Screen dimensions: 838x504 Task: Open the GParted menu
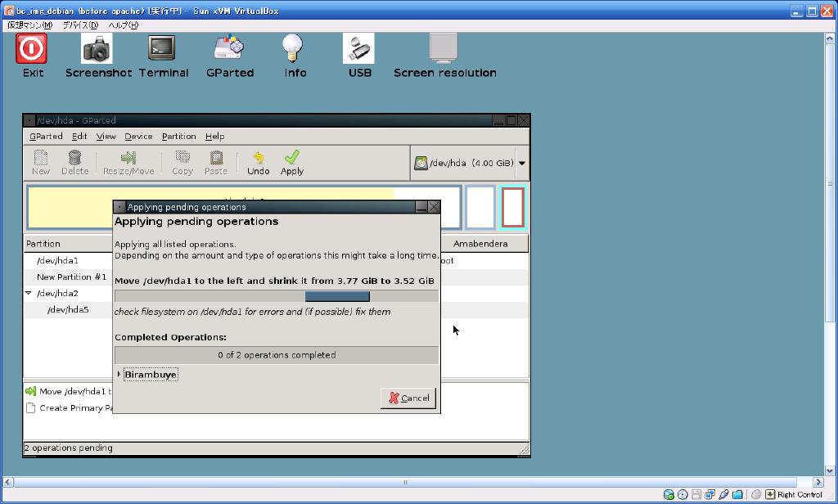point(46,137)
